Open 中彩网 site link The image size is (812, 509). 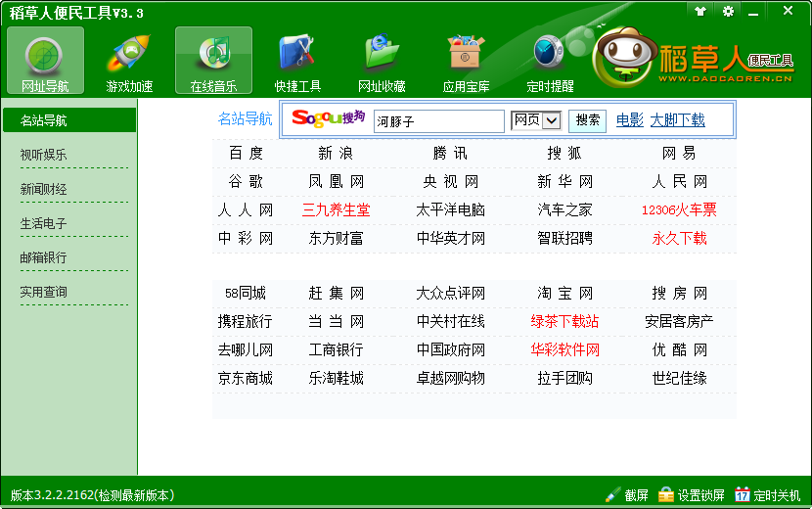coord(246,239)
